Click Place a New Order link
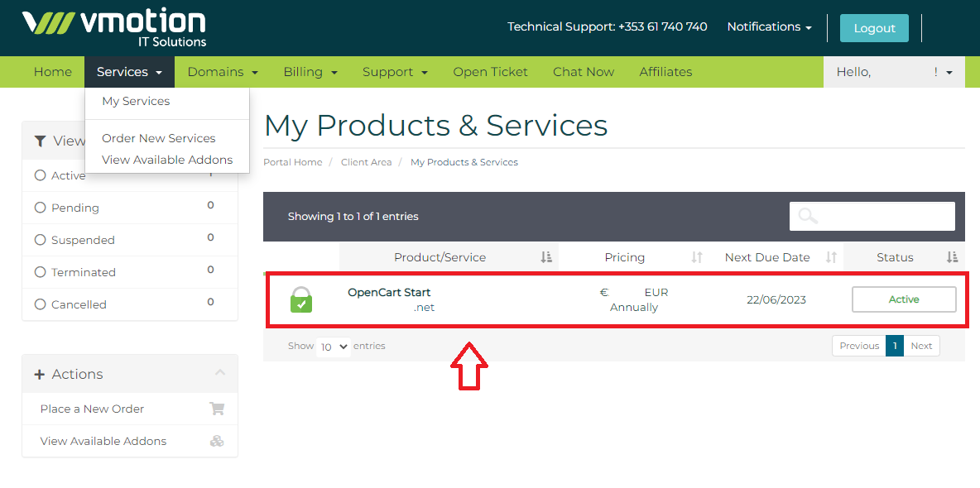The width and height of the screenshot is (980, 488). click(92, 409)
